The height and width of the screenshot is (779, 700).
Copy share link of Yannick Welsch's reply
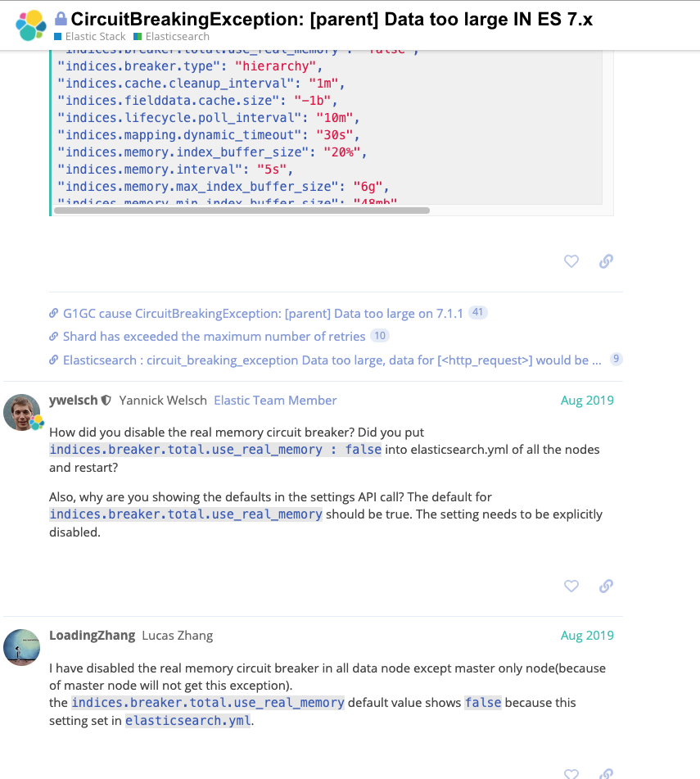coord(606,586)
